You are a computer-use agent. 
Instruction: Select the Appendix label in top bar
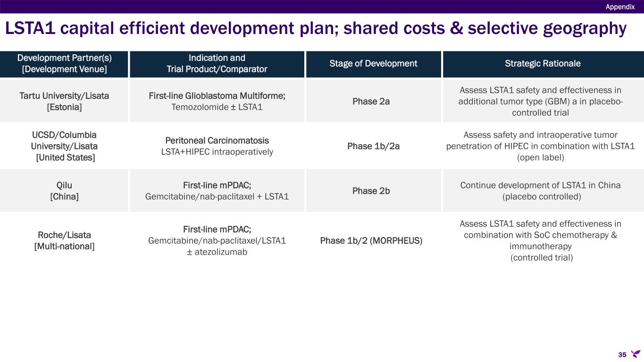pyautogui.click(x=620, y=7)
